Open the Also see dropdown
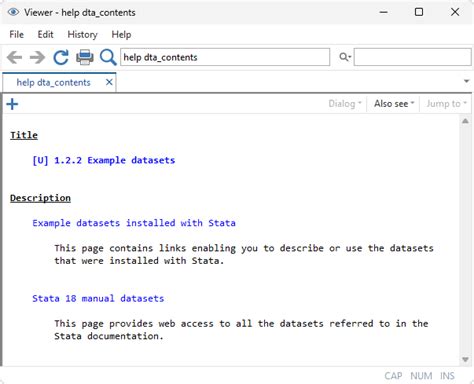Viewport: 474px width, 384px height. (x=394, y=104)
